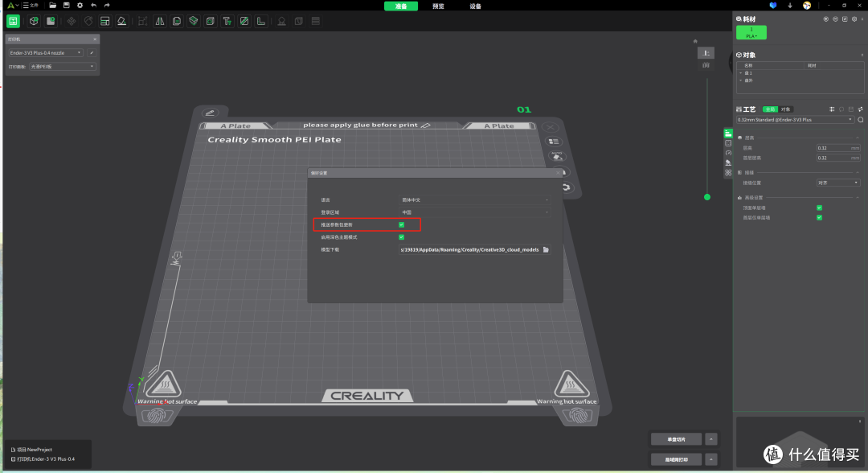This screenshot has height=473, width=868.
Task: Toggle the 顶面单层墙 checkbox
Action: click(x=819, y=208)
